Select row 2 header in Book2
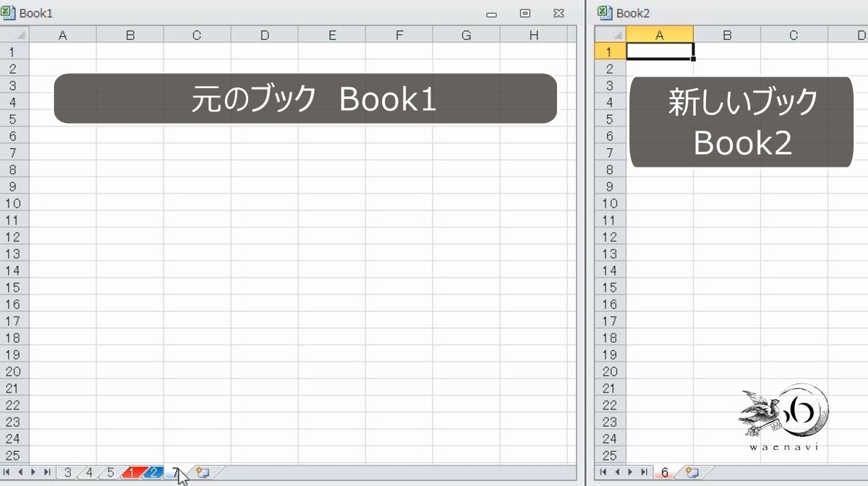This screenshot has width=868, height=486. [610, 68]
